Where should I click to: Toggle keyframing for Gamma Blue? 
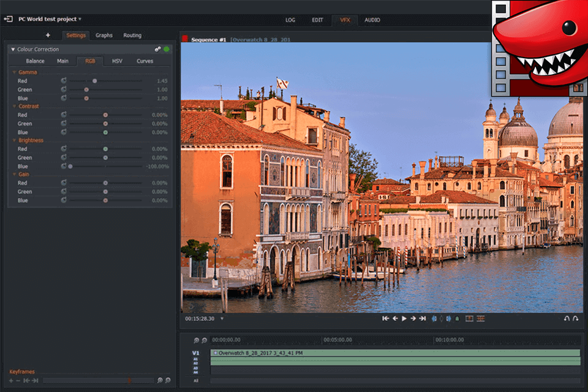64,98
